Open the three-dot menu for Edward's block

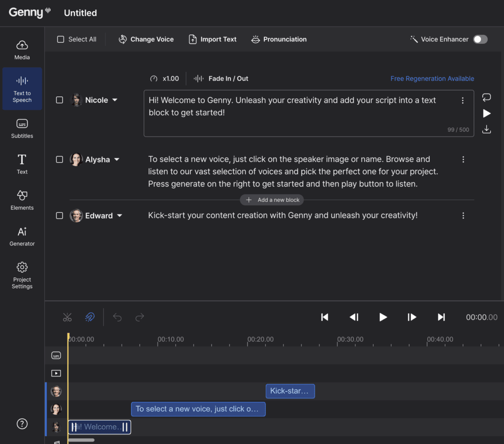(463, 216)
